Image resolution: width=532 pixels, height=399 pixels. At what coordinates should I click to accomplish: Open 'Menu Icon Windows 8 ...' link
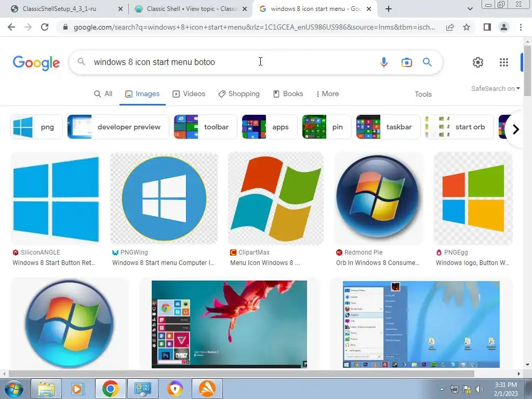click(x=265, y=262)
